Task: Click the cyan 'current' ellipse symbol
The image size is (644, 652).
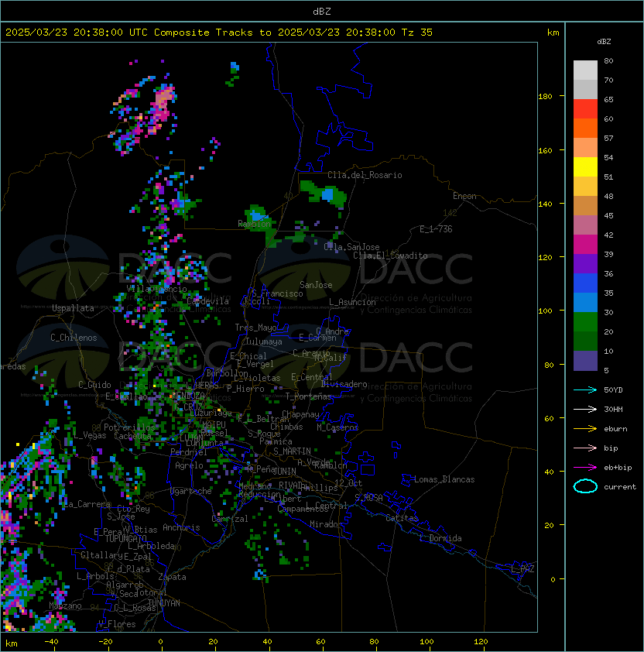Action: click(x=585, y=486)
